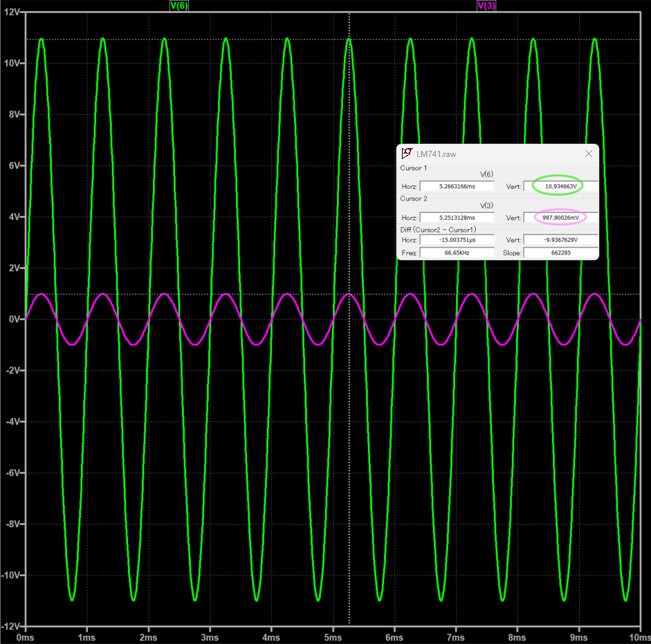Click the 2V y-axis label
The image size is (651, 644).
(14, 268)
